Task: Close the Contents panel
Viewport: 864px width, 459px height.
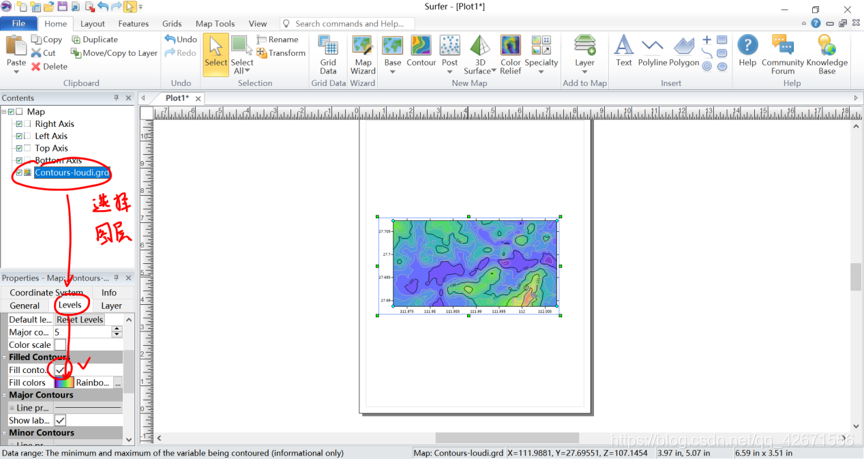Action: pyautogui.click(x=128, y=98)
